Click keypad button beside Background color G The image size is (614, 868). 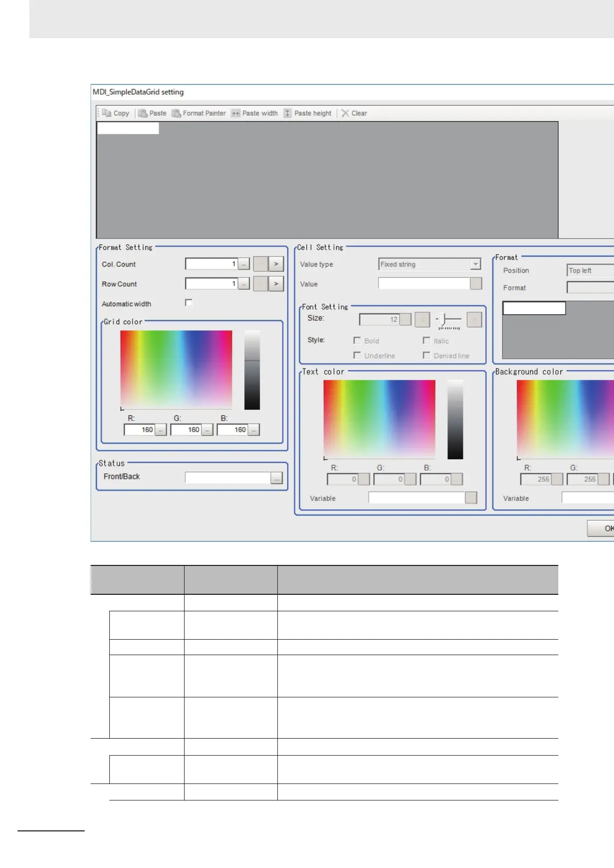click(x=604, y=479)
